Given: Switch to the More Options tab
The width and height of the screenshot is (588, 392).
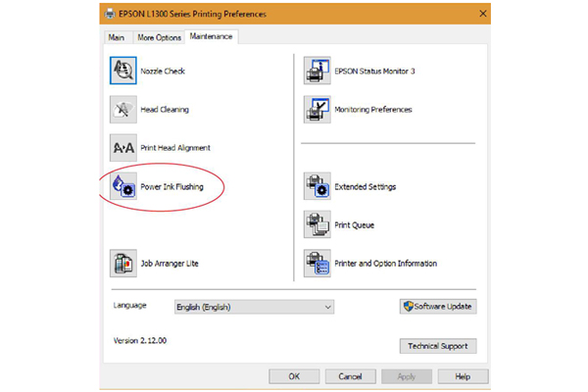Looking at the screenshot, I should pos(159,37).
